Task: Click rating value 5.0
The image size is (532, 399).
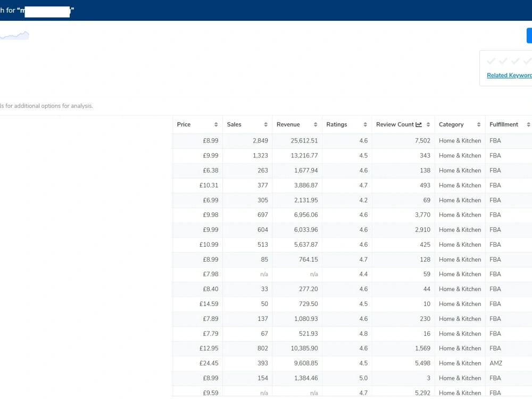Action: click(363, 378)
